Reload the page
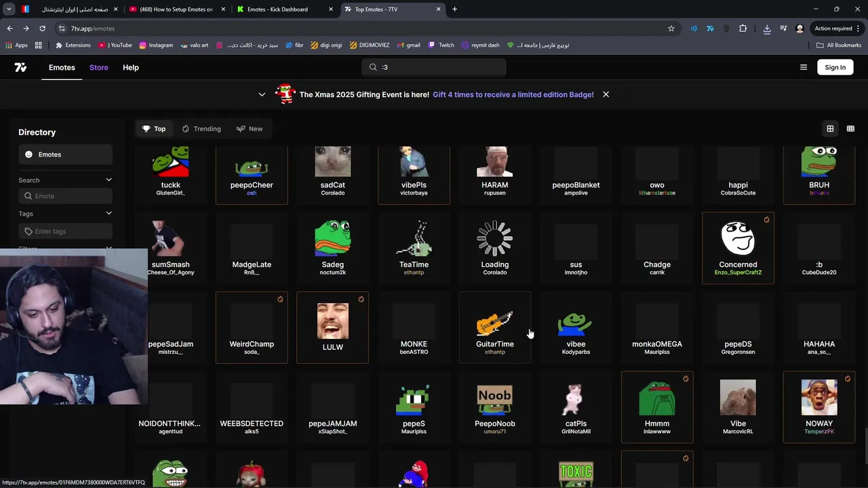Viewport: 868px width, 488px height. coord(42,28)
